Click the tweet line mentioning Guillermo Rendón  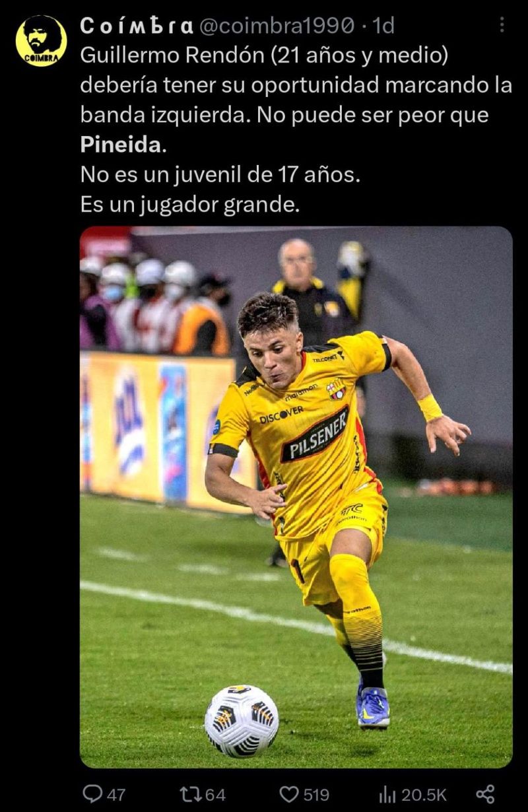click(x=264, y=56)
